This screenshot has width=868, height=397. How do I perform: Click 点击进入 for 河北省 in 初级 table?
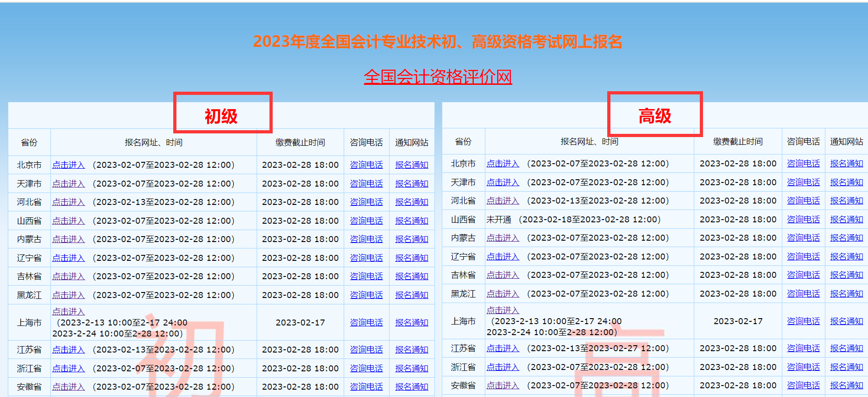pyautogui.click(x=68, y=202)
